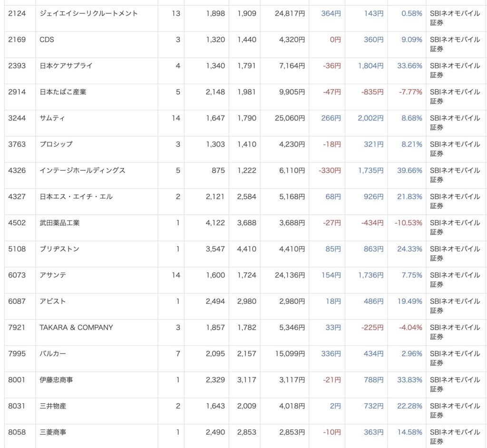Click profit 2,002円 in サムティ row
Screen dimensions: 487x448
click(x=370, y=118)
